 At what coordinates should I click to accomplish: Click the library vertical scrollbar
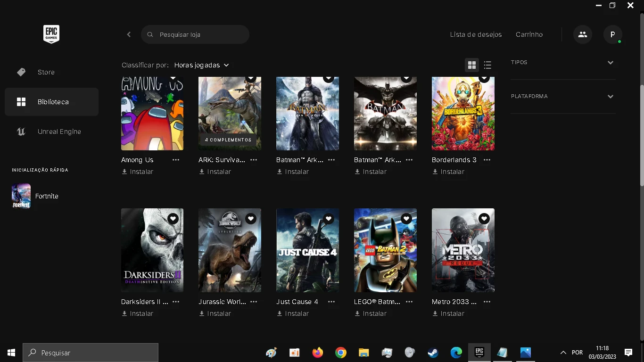(x=642, y=135)
